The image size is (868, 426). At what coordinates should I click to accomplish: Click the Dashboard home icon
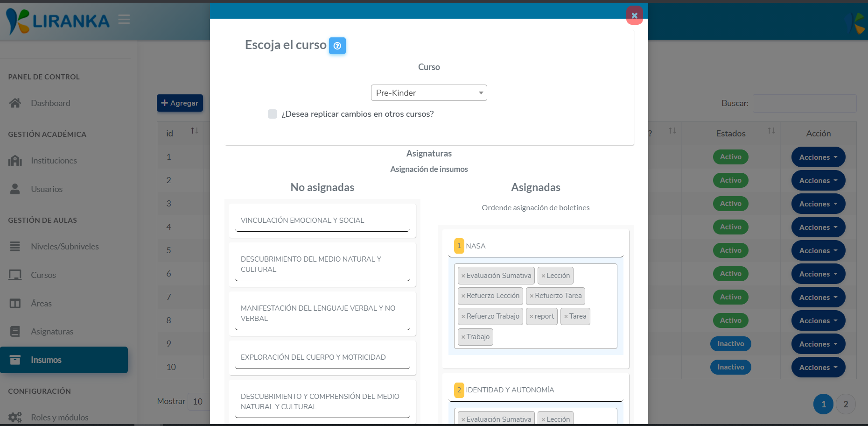15,103
